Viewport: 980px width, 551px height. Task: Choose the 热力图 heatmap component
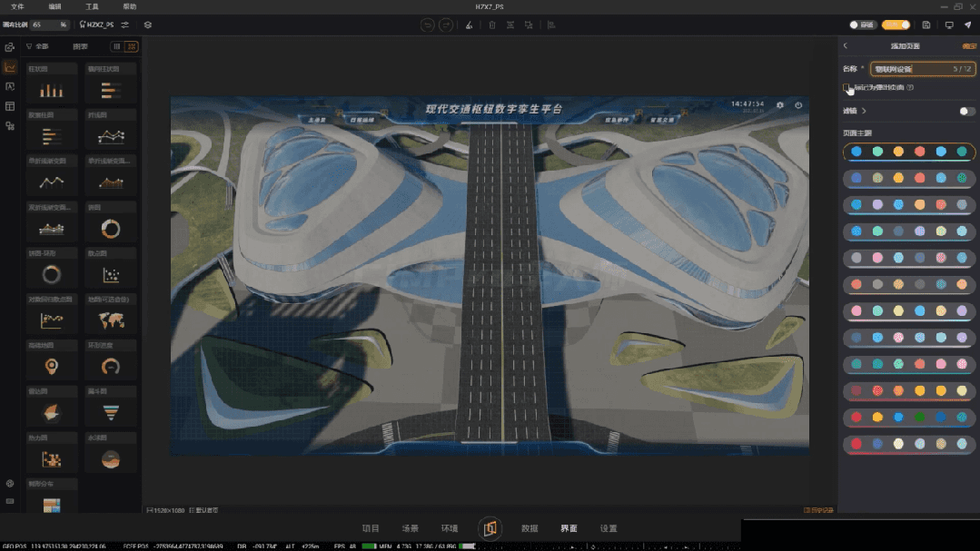pyautogui.click(x=51, y=454)
